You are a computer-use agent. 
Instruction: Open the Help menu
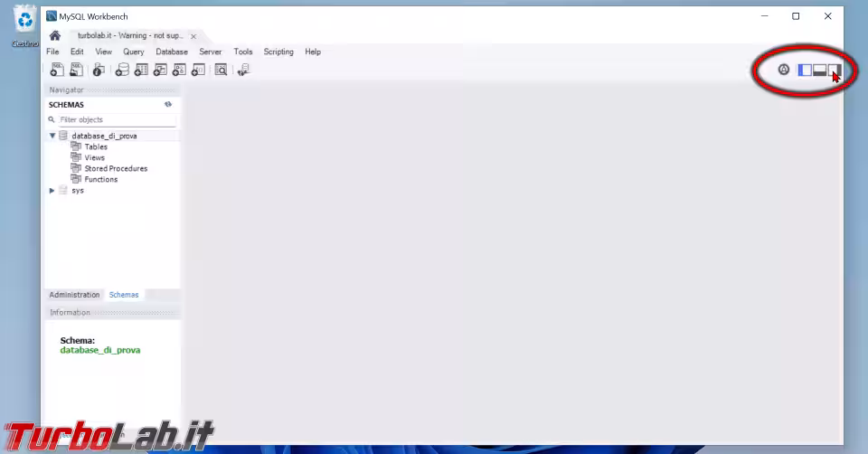pyautogui.click(x=313, y=52)
